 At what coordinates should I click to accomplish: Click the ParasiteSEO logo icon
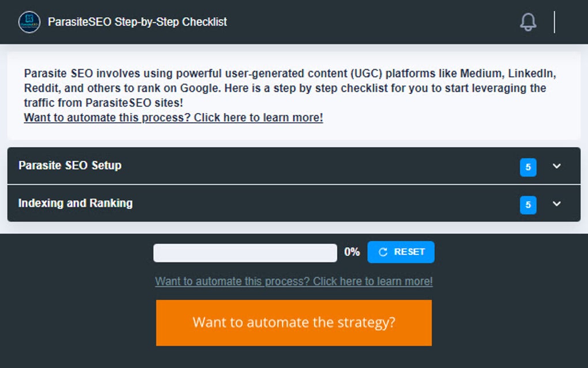28,22
